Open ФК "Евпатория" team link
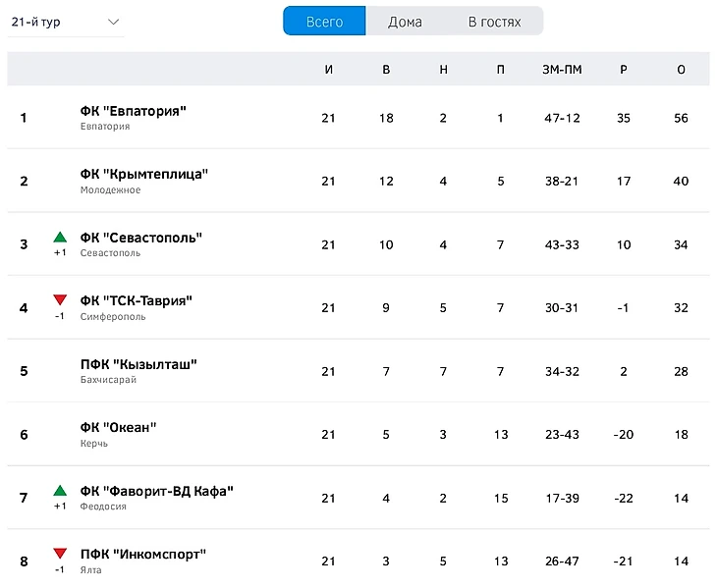Screen dimensions: 717x588 pyautogui.click(x=134, y=111)
